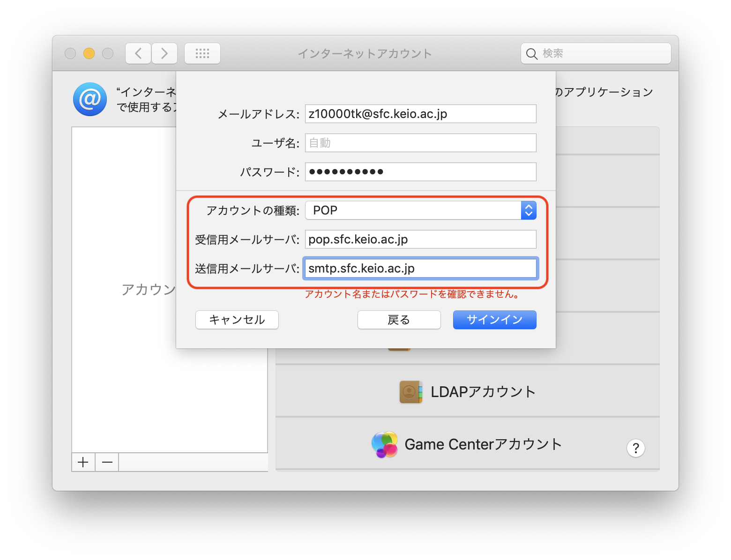Click the Game Center colorful bubbles icon
Viewport: 731px width, 560px height.
pos(384,444)
